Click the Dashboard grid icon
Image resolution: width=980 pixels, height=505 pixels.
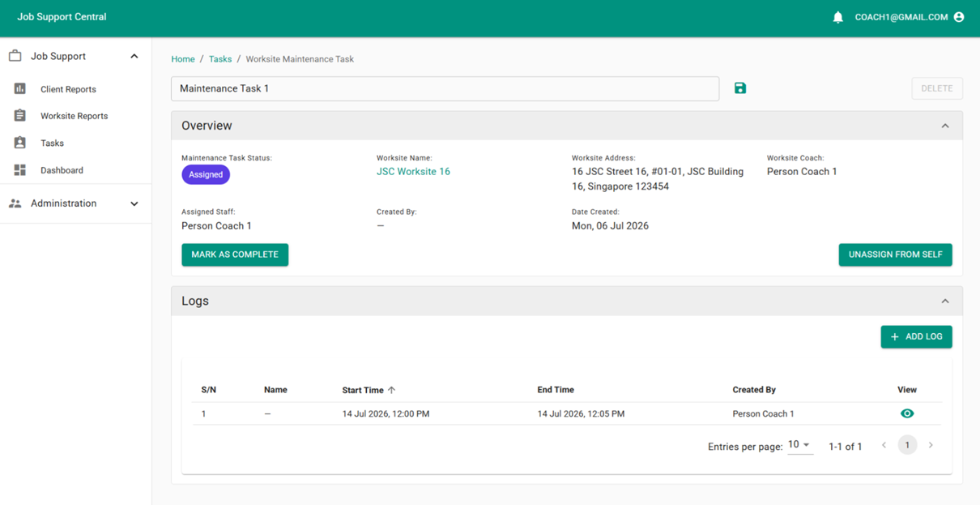[x=20, y=170]
